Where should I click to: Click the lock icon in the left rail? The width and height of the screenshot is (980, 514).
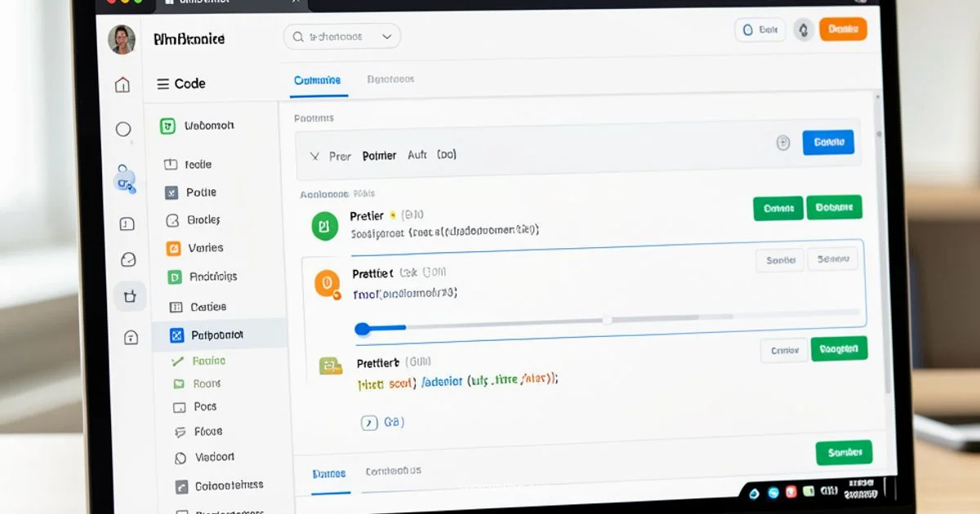131,338
